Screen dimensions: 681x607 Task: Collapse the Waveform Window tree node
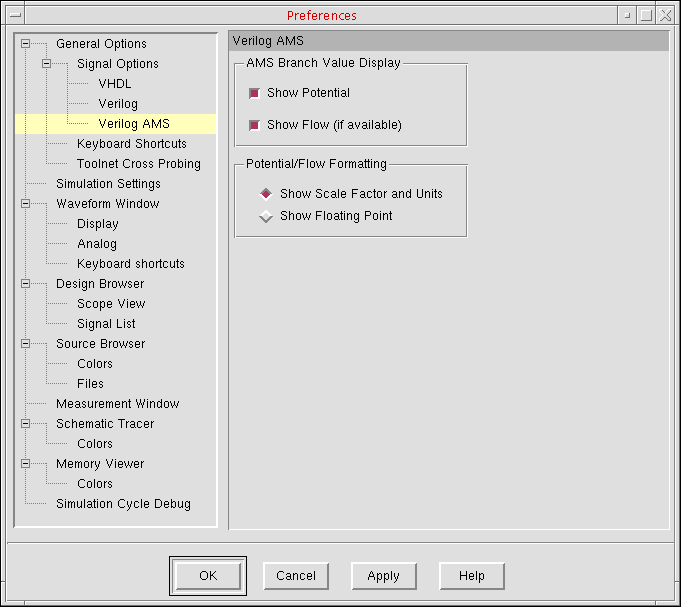click(26, 204)
